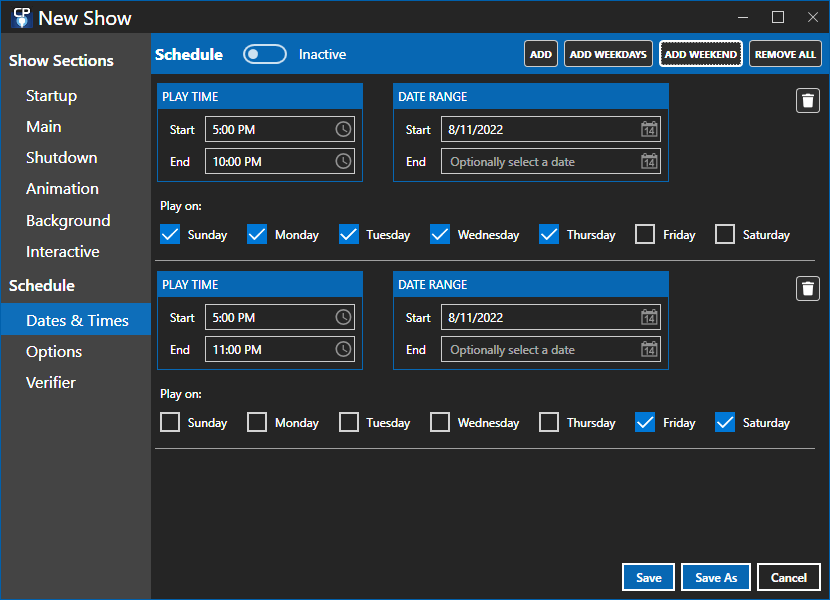The image size is (830, 600).
Task: Open the Startup section
Action: pos(52,96)
